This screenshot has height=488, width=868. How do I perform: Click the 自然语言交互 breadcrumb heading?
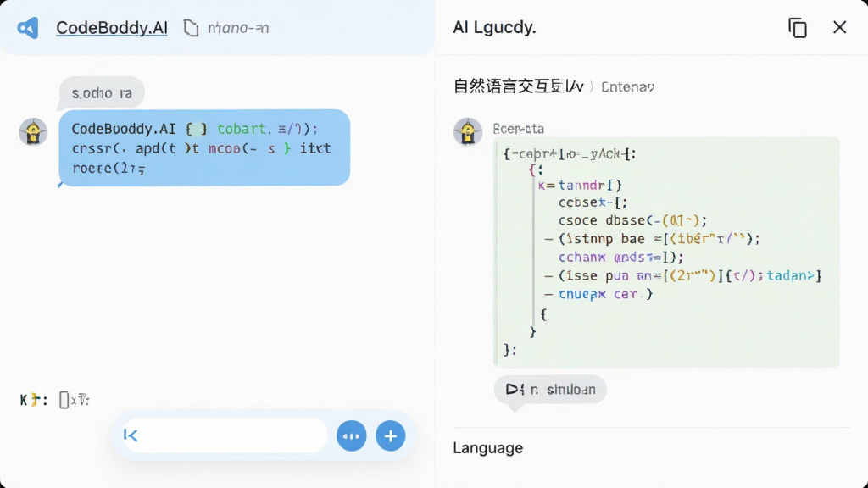tap(518, 86)
